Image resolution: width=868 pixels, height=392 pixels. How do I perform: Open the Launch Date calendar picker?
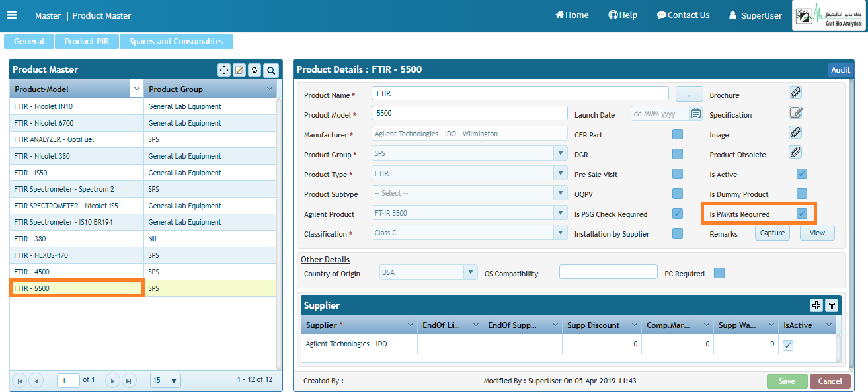(x=695, y=114)
